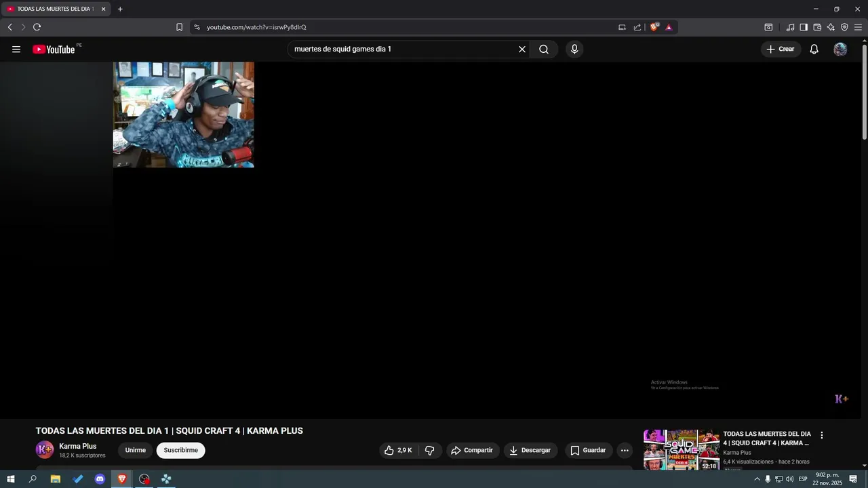Open Brave main menu button
Screen dimensions: 868x488
click(858, 27)
